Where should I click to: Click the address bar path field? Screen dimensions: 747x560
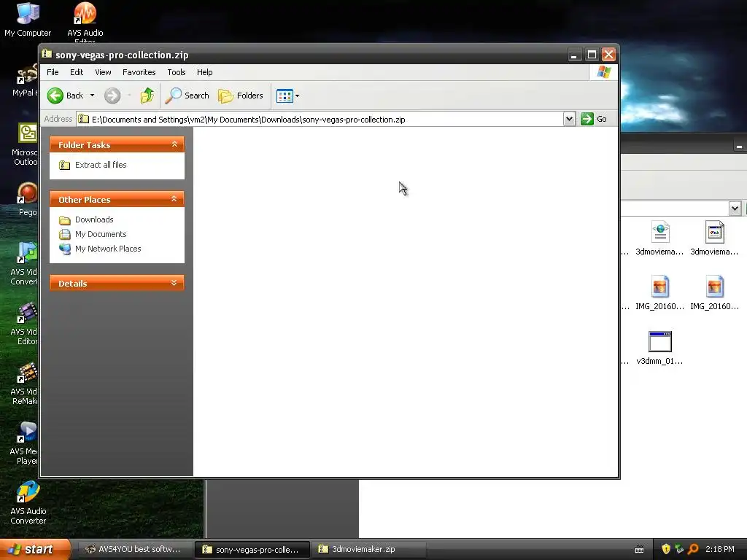click(x=320, y=119)
